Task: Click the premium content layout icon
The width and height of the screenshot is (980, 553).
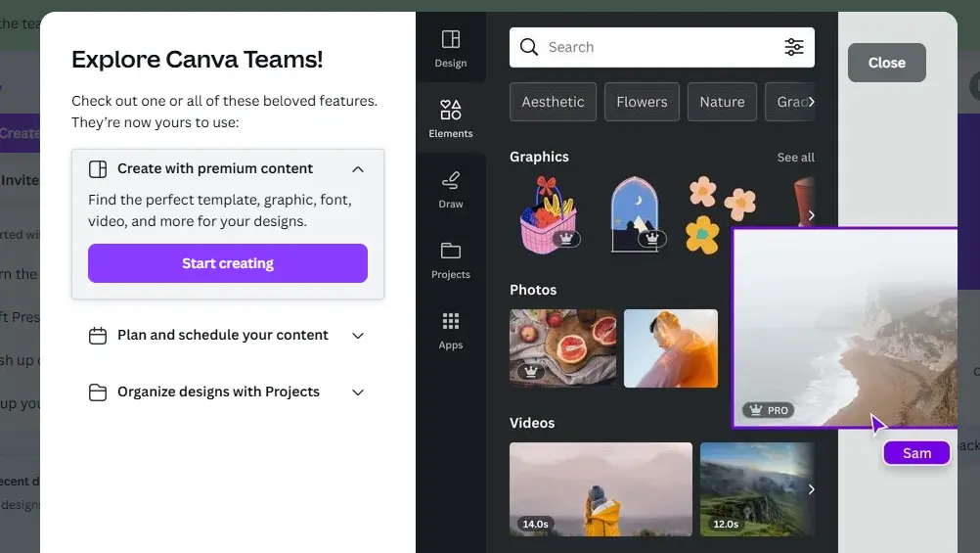Action: pos(98,169)
